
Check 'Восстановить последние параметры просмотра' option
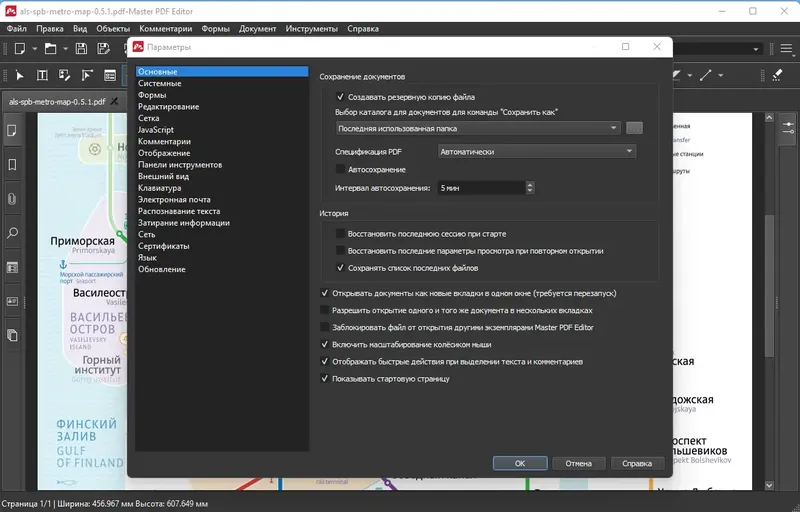340,250
